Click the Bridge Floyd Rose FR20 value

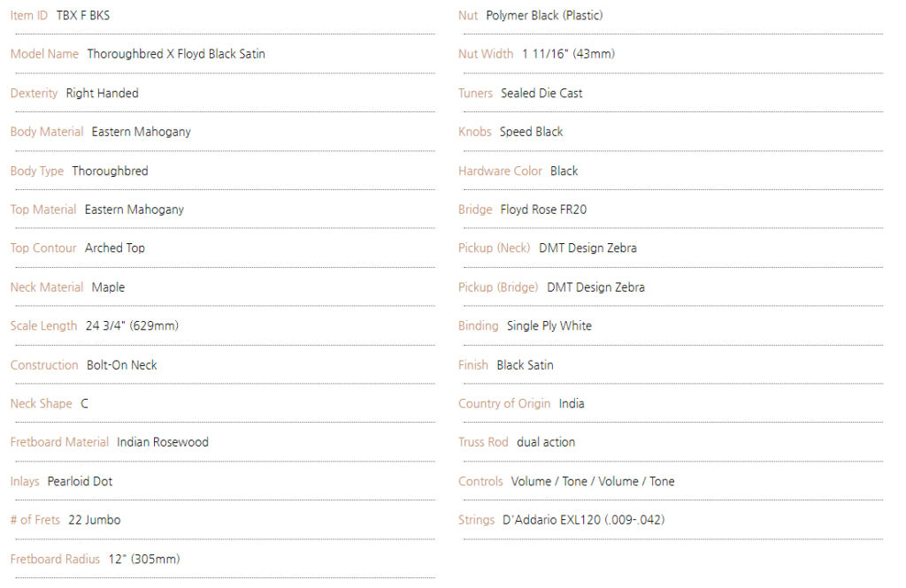(543, 210)
